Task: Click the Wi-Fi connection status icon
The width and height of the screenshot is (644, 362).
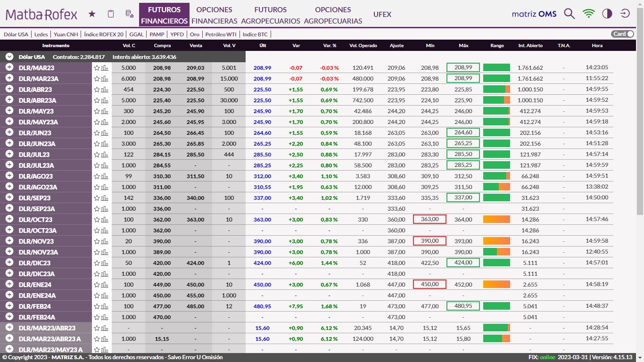Action: pyautogui.click(x=588, y=14)
